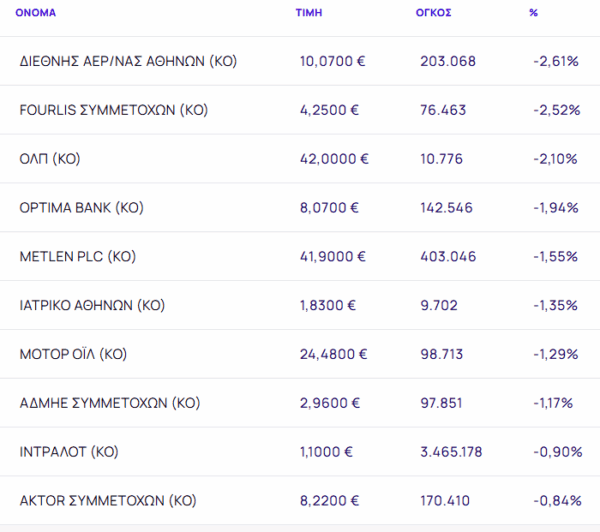Open ΑΔΜΗΕ ΣΥΜΜΕΤΟΧΩΝ (ΚΟ) stock
The image size is (600, 532).
tap(110, 403)
